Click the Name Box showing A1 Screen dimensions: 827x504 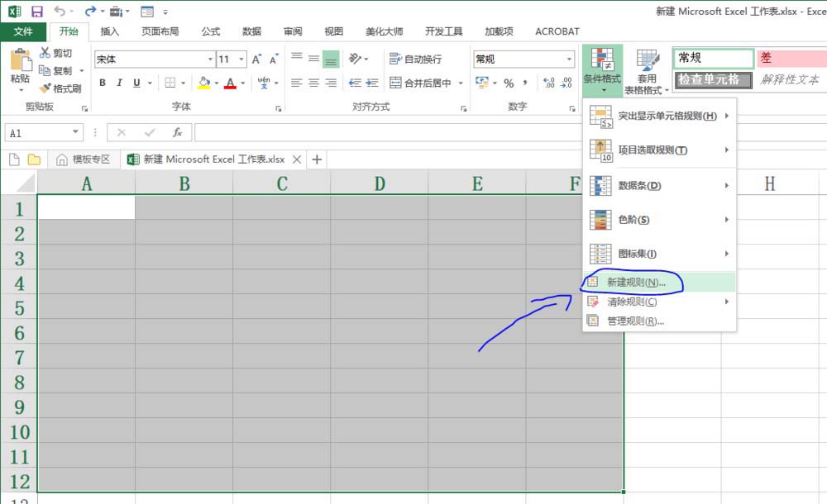pyautogui.click(x=41, y=131)
